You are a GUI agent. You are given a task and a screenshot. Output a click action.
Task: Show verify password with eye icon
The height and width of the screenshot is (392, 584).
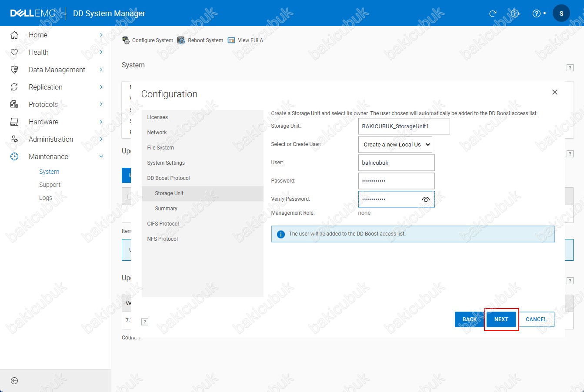(x=426, y=199)
